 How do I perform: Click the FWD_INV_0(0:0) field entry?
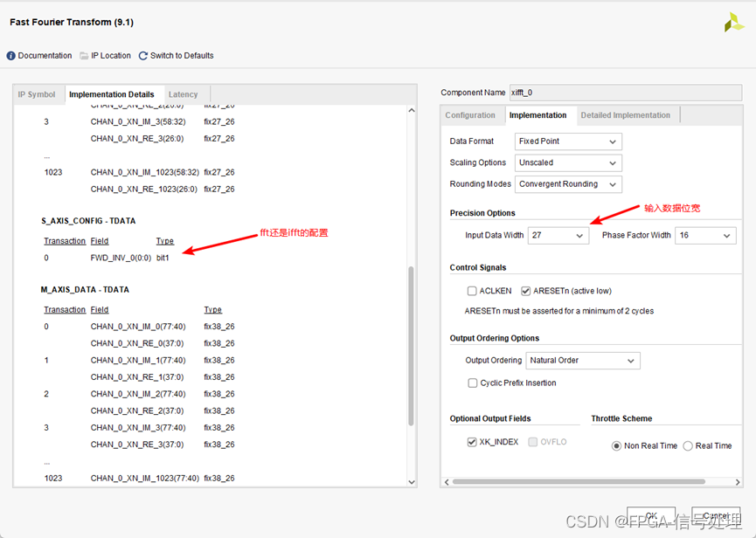121,259
